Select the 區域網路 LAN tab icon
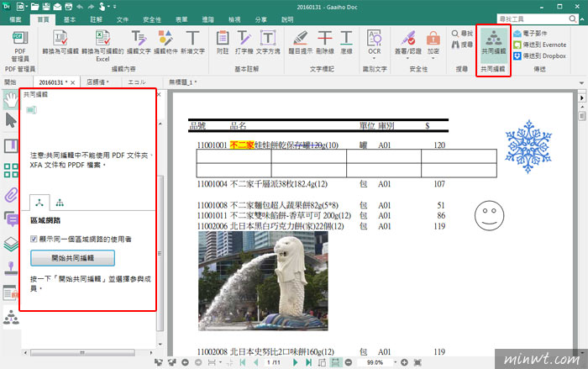588x369 pixels. 39,203
